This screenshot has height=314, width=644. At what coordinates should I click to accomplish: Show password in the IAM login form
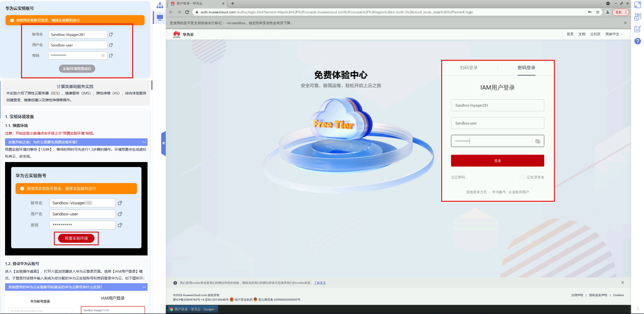538,141
